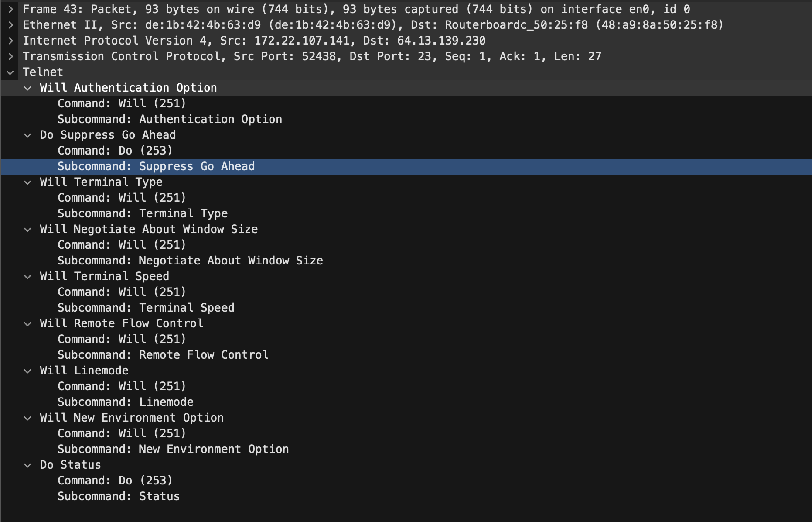Select Subcommand: Authentication Option field
The image size is (812, 522).
point(170,119)
